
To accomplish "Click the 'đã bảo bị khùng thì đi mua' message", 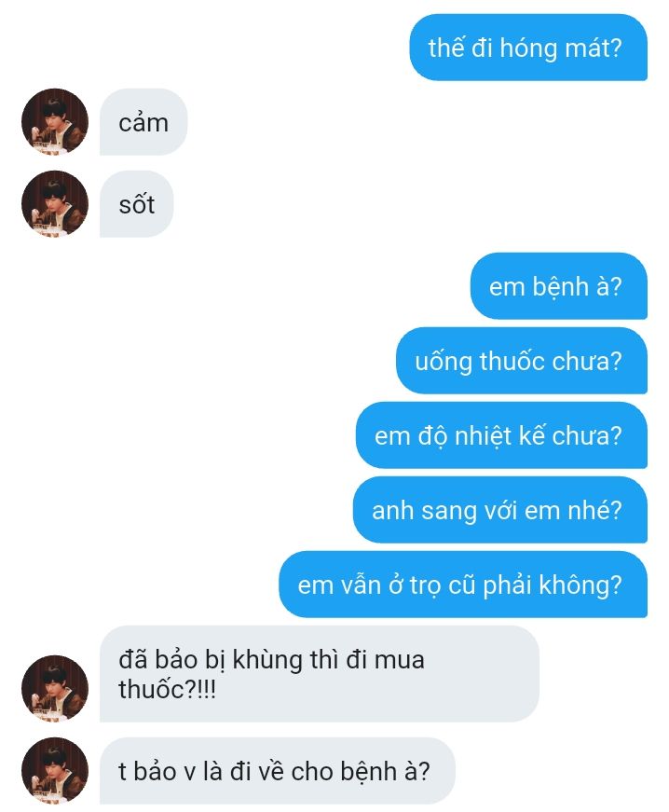I will (x=320, y=674).
